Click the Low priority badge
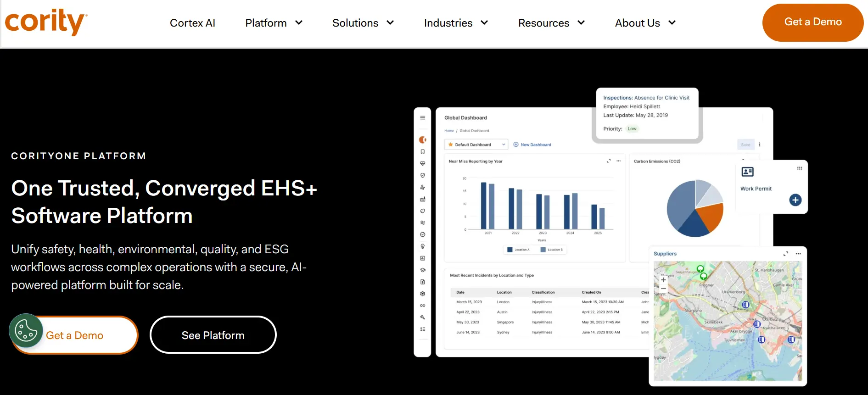 coord(632,129)
